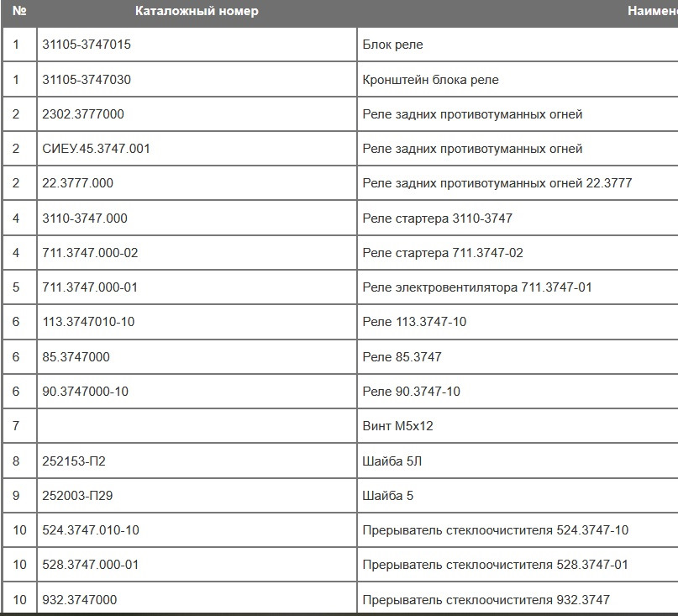Select the "Шайба 5" name cell

click(387, 496)
